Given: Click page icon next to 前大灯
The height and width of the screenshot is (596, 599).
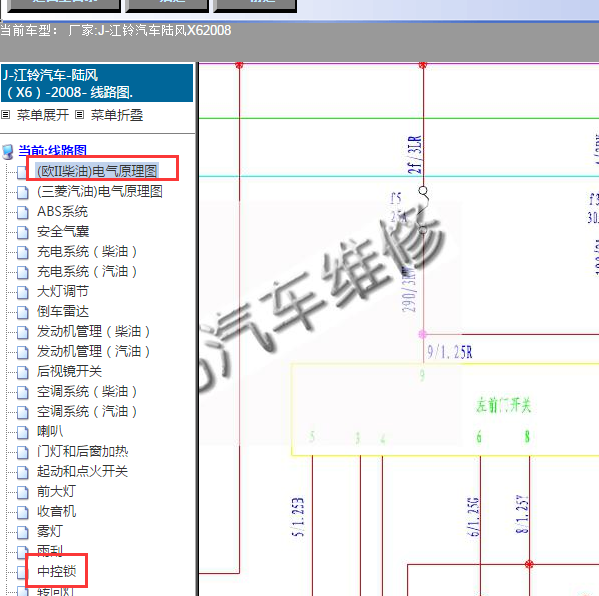Looking at the screenshot, I should (23, 492).
